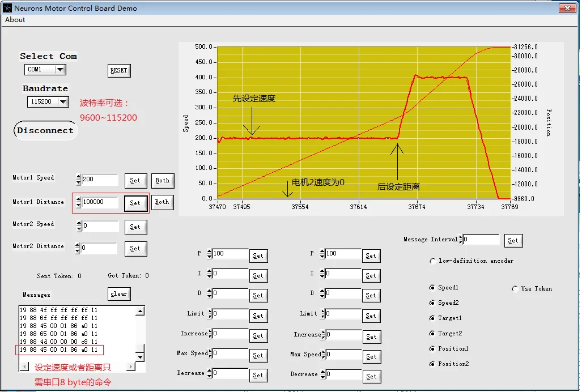The image size is (582, 392).
Task: Open the About menu
Action: (15, 20)
